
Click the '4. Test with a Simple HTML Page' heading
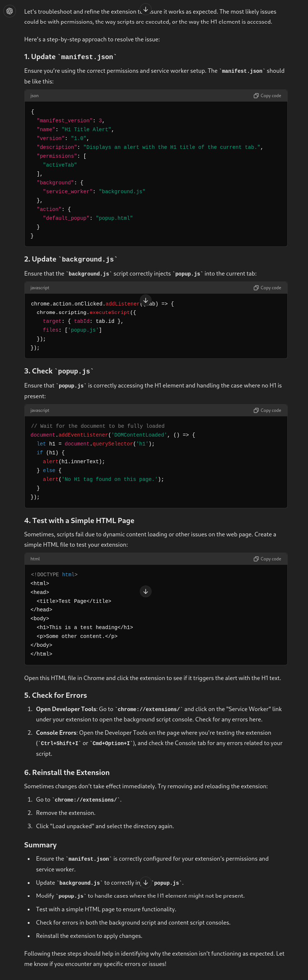pyautogui.click(x=79, y=520)
